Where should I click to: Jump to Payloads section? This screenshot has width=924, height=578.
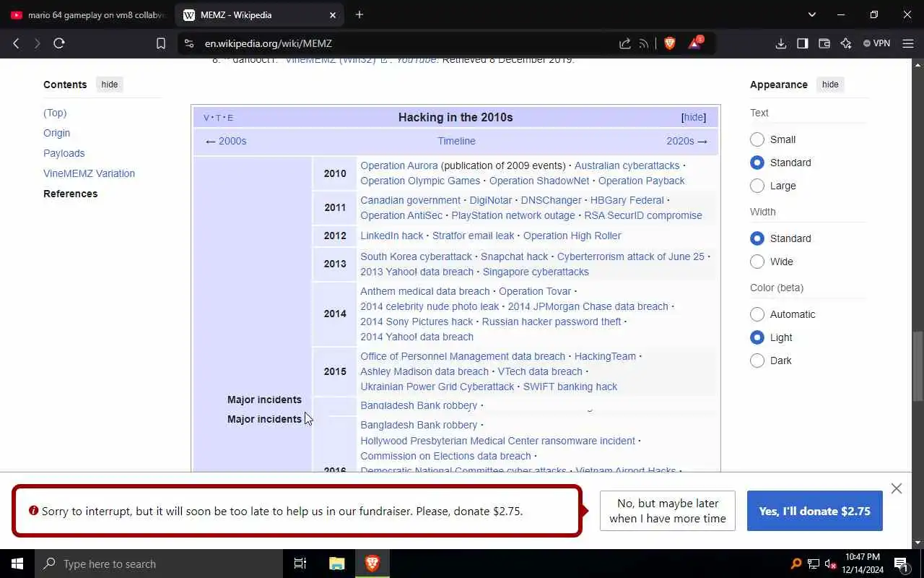[x=64, y=153]
